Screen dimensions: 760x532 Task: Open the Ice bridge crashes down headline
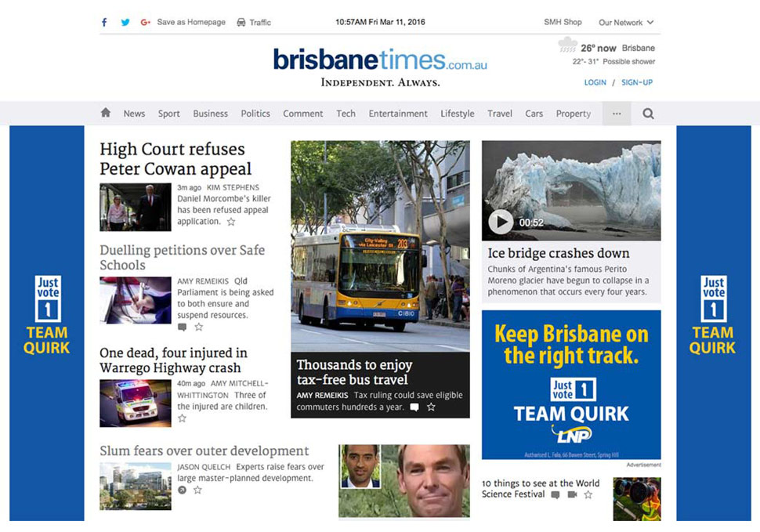[559, 253]
